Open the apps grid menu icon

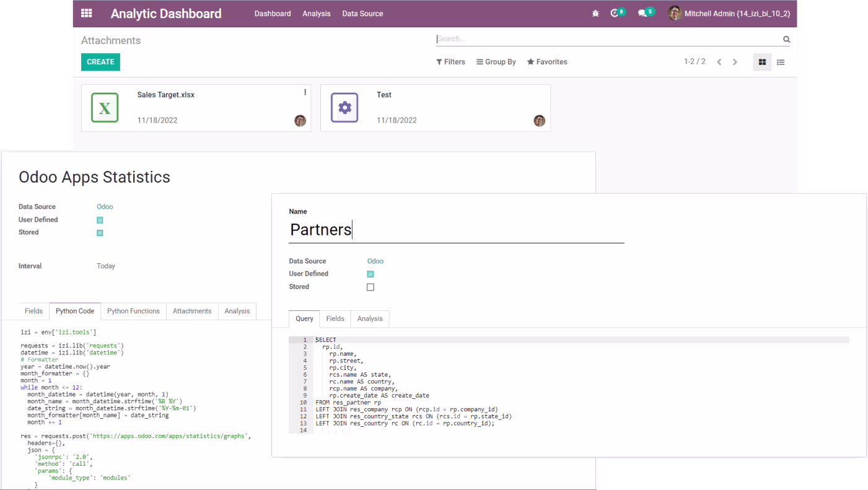[x=87, y=13]
